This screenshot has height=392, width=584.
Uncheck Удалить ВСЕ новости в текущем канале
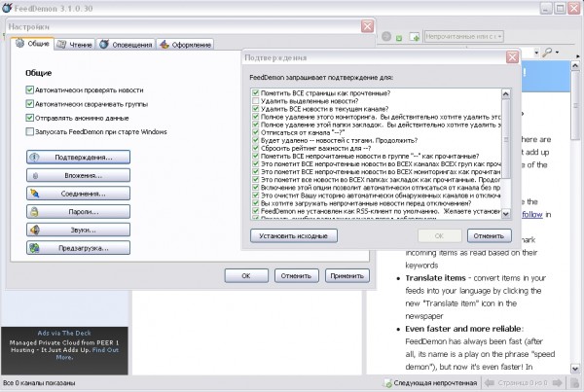255,109
